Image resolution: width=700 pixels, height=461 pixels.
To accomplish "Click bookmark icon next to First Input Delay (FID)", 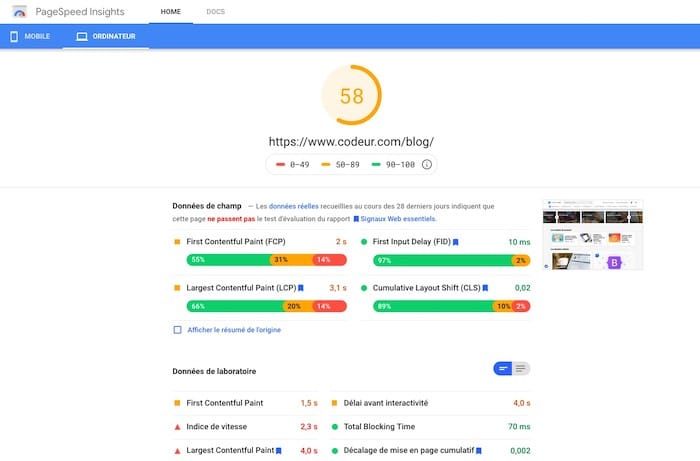I will [x=456, y=242].
